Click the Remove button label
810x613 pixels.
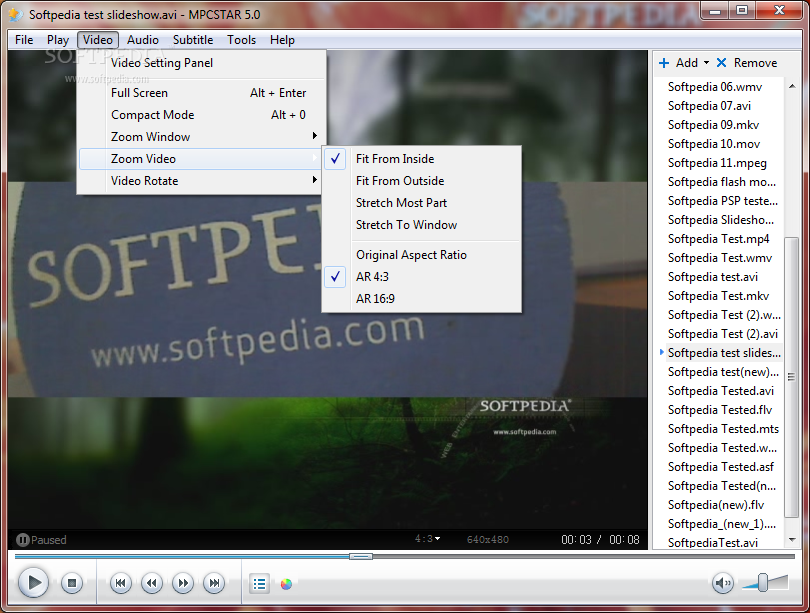click(x=755, y=63)
